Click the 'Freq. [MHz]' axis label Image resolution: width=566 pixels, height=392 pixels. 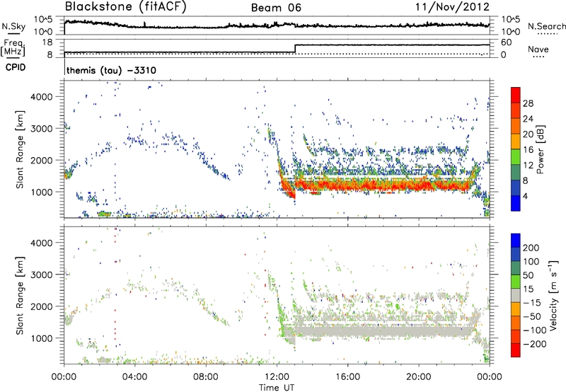click(x=13, y=47)
